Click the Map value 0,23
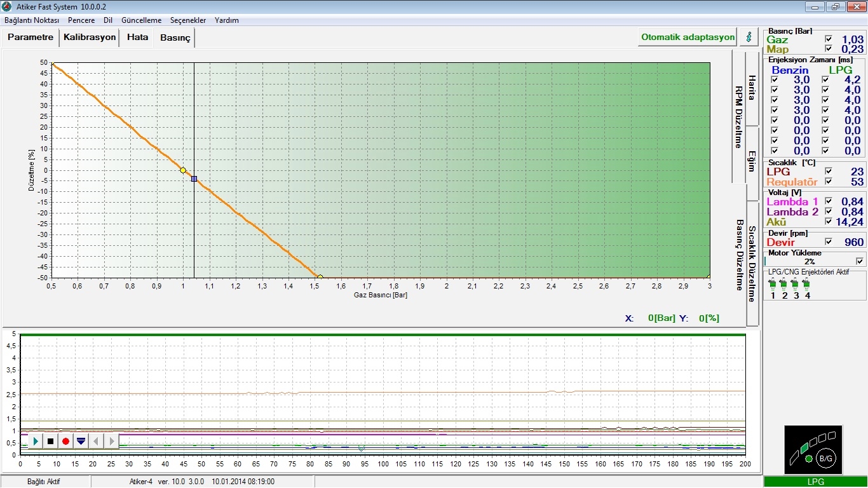Image resolution: width=868 pixels, height=488 pixels. pos(853,50)
